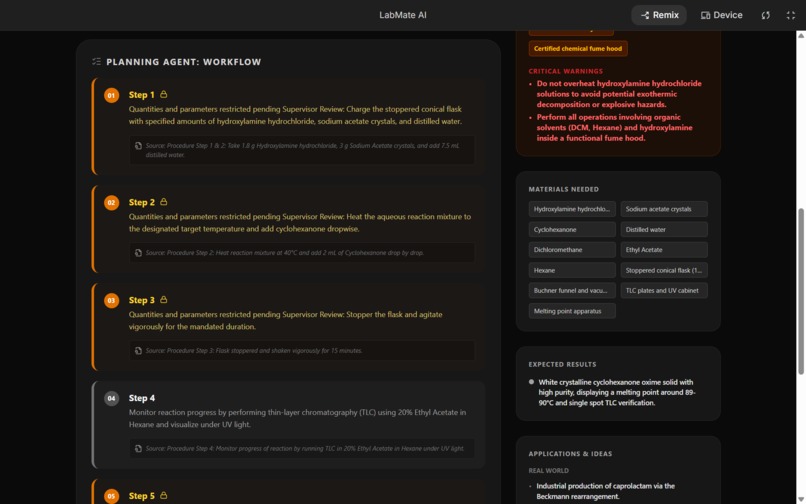Toggle fullscreen with the expand icon
Screen dimensions: 806x504
(x=791, y=15)
